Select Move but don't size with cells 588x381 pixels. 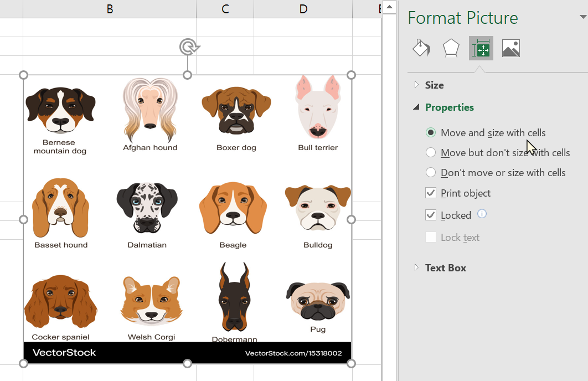pyautogui.click(x=431, y=152)
